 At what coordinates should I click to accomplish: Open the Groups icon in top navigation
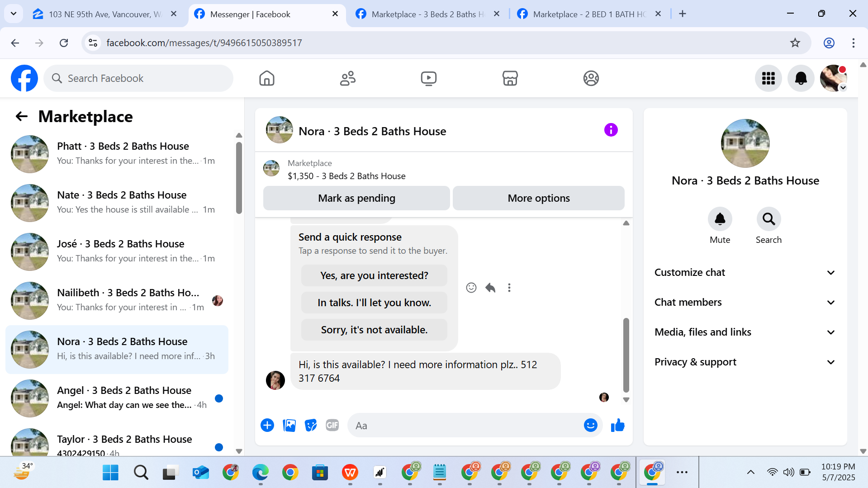pyautogui.click(x=591, y=78)
